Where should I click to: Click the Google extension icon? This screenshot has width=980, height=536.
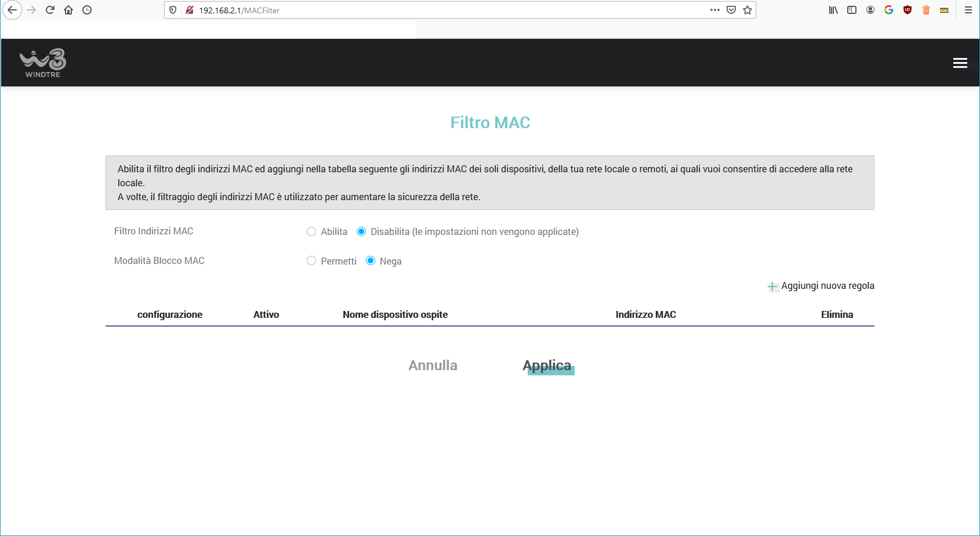(889, 10)
